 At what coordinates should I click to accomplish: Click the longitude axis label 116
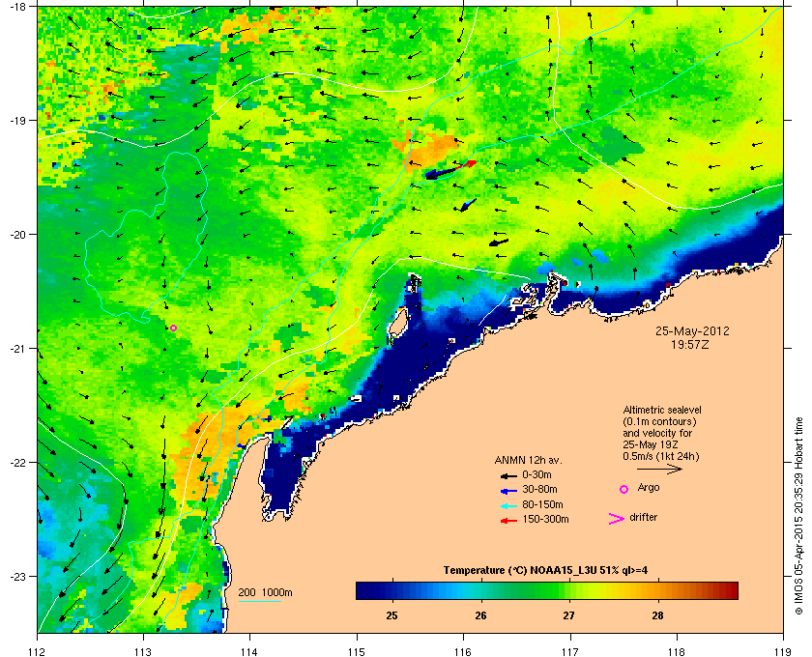click(x=463, y=651)
